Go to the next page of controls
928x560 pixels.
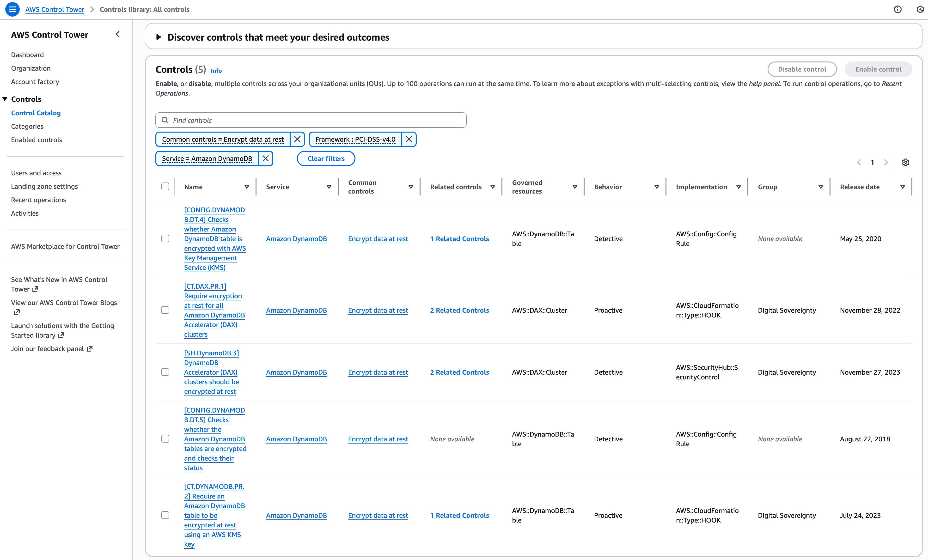886,162
